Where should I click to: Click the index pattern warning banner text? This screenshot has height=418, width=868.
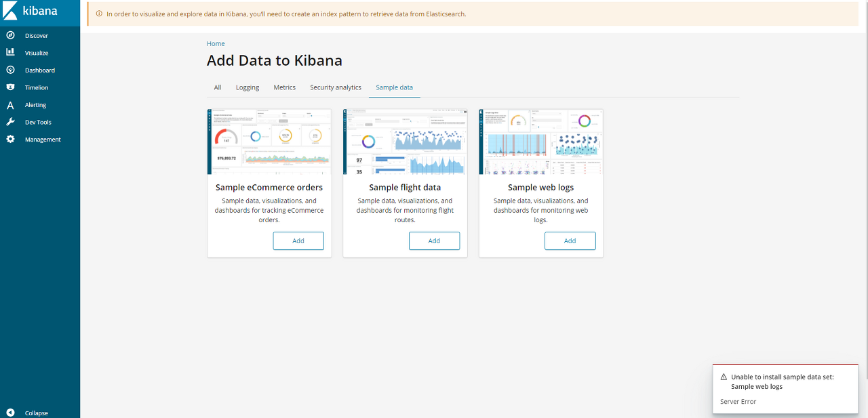coord(287,14)
